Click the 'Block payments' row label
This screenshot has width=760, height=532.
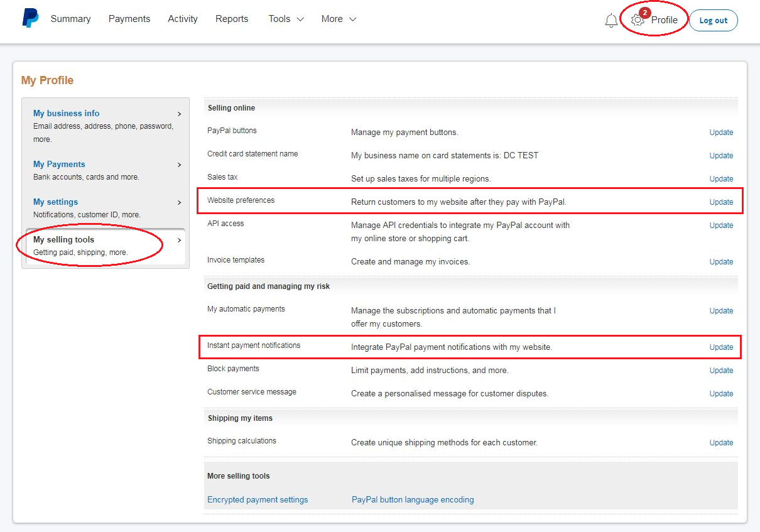[233, 369]
